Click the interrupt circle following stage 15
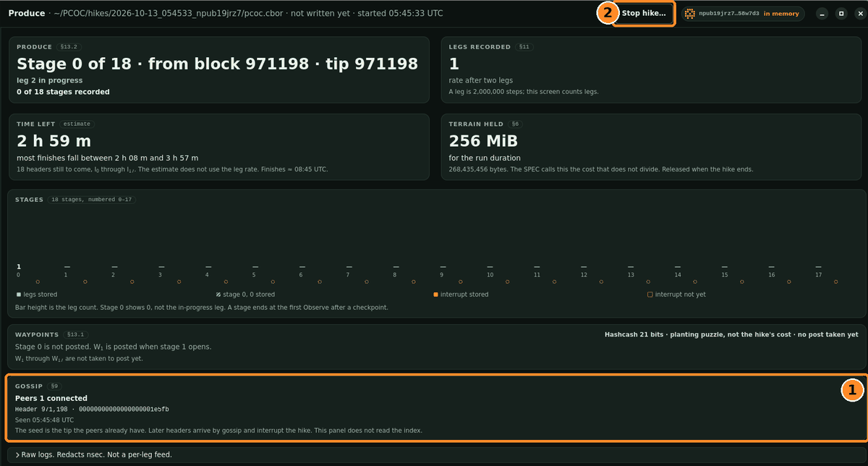 (x=742, y=282)
